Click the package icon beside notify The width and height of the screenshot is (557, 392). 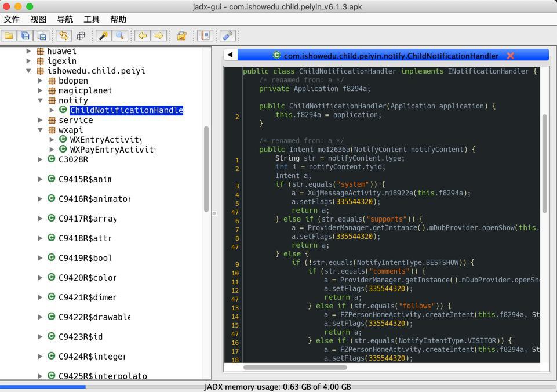pos(52,100)
